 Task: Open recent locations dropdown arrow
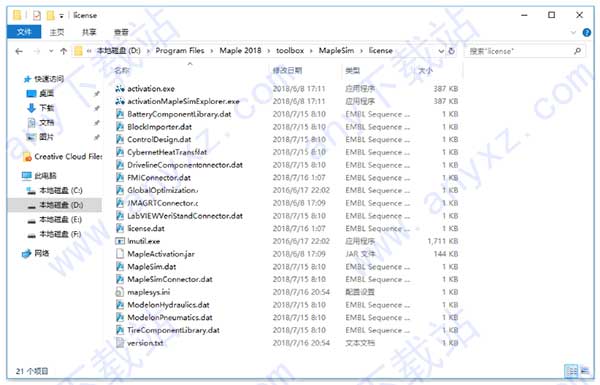point(51,51)
